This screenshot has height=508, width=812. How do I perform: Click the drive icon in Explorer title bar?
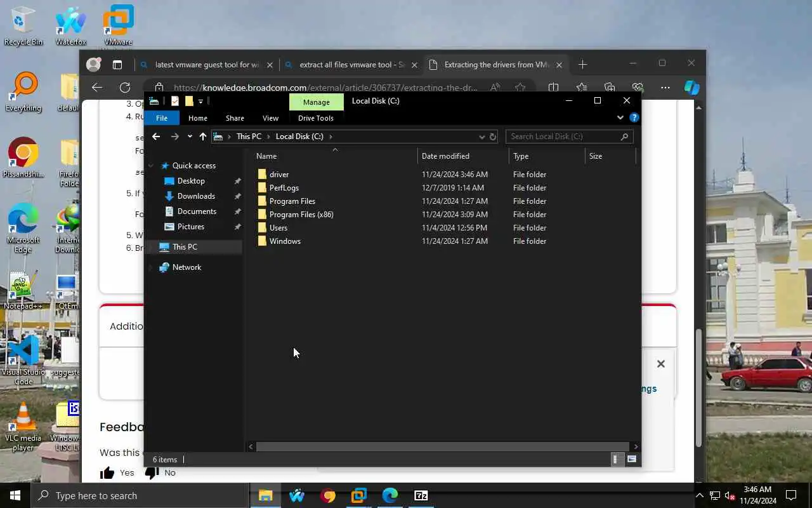coord(154,101)
